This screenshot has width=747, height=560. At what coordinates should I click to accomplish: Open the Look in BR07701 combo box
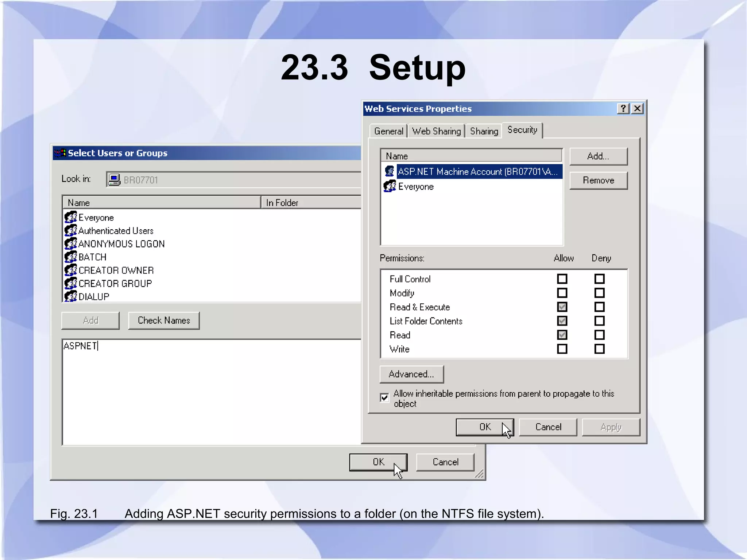(x=233, y=179)
